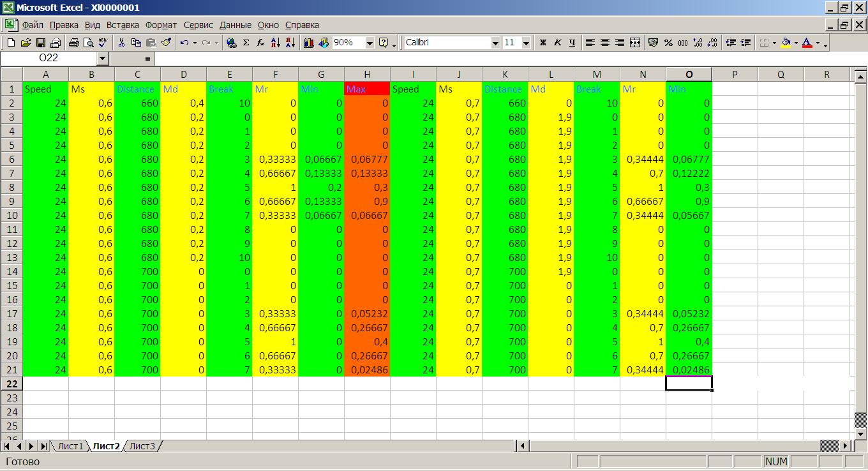The image size is (868, 471).
Task: Click Merge and Center icon
Action: (x=635, y=43)
